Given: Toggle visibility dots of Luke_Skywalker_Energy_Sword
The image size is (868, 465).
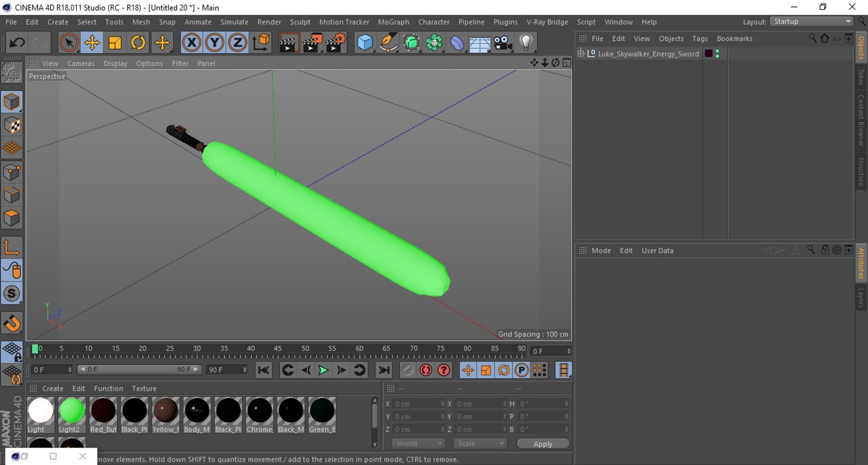Looking at the screenshot, I should (717, 53).
